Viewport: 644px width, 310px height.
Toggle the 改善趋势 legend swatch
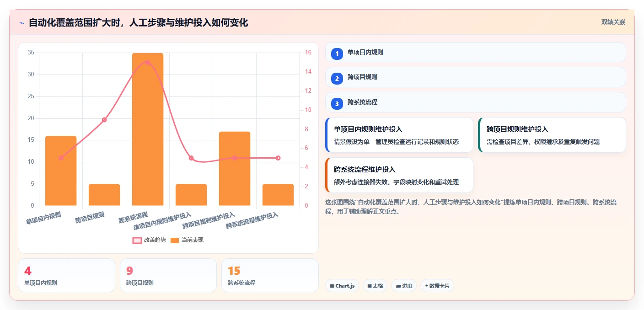[x=137, y=240]
